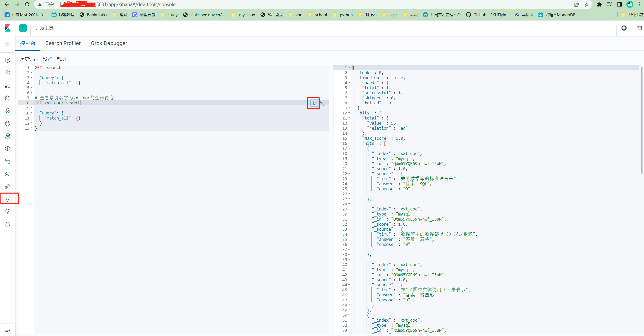This screenshot has height=336, width=644.
Task: Open 帮助 help panel
Action: pos(61,59)
